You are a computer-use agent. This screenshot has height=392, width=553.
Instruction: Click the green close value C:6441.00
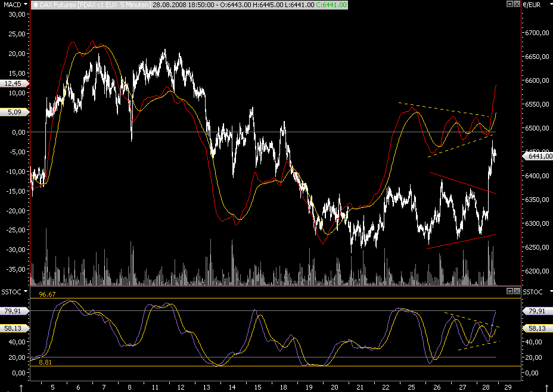pos(331,5)
